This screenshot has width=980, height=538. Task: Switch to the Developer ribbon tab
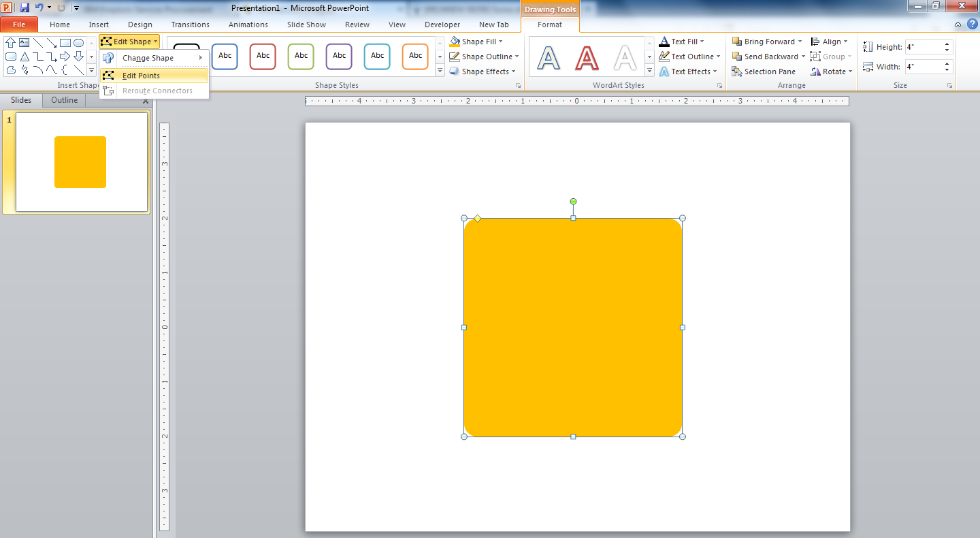(x=442, y=25)
